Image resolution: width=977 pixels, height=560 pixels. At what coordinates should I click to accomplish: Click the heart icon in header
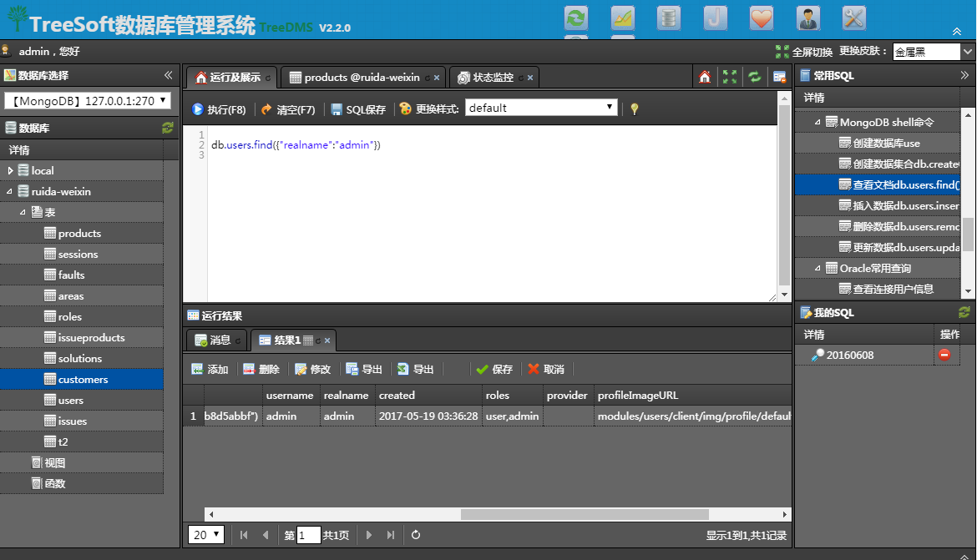[762, 18]
